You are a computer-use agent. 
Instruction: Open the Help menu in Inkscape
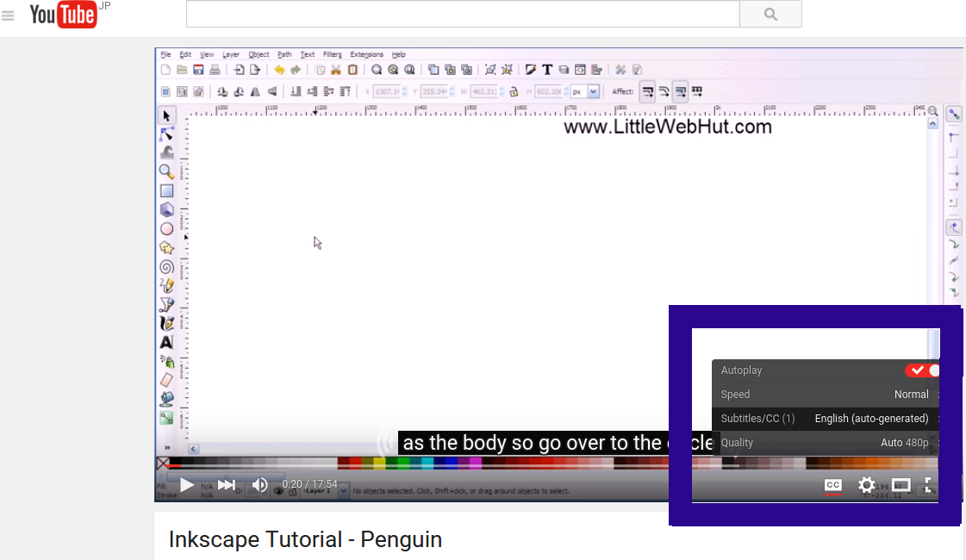(399, 54)
